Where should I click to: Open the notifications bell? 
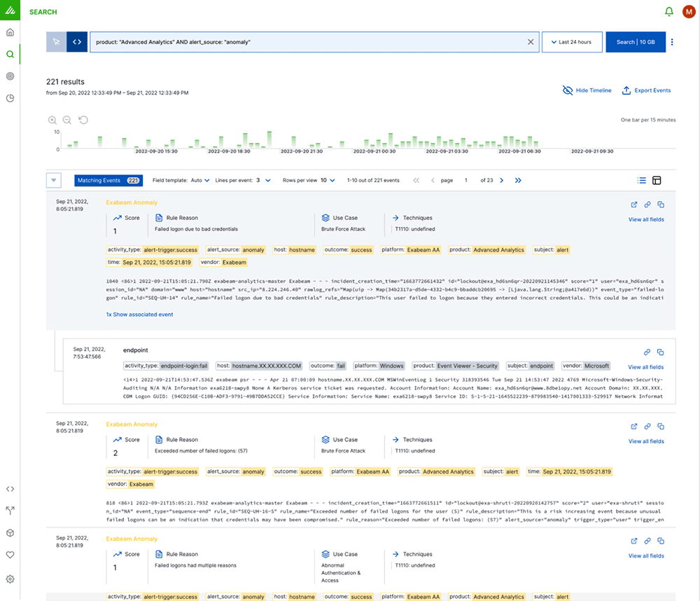[668, 12]
